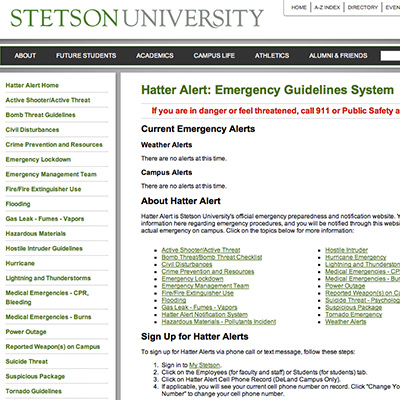Select ATHLETICS in the nav bar

(272, 56)
